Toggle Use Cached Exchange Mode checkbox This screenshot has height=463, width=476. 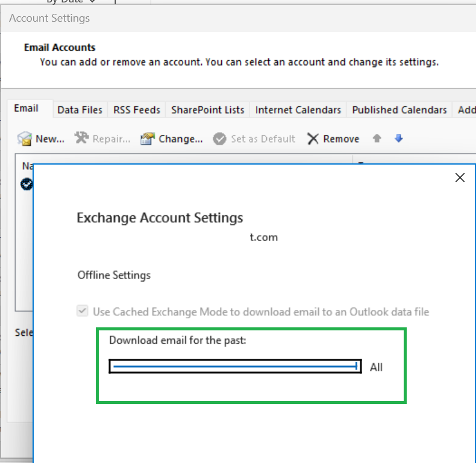83,311
